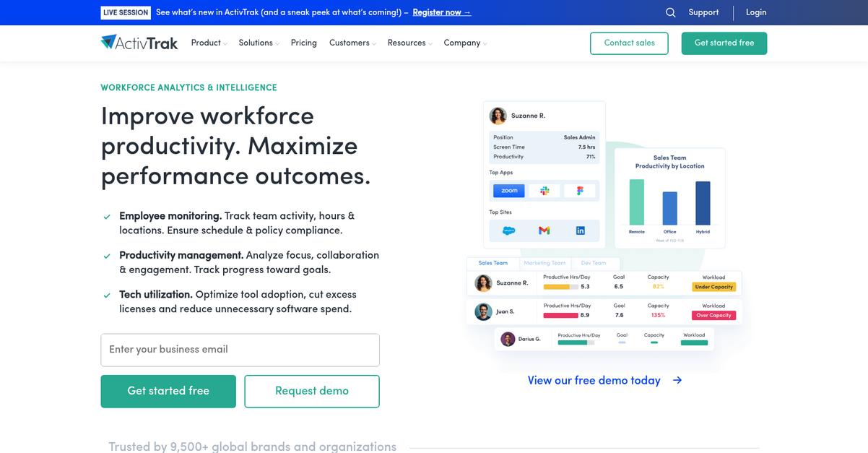
Task: Click checkmark beside Productivity management
Action: coord(107,256)
